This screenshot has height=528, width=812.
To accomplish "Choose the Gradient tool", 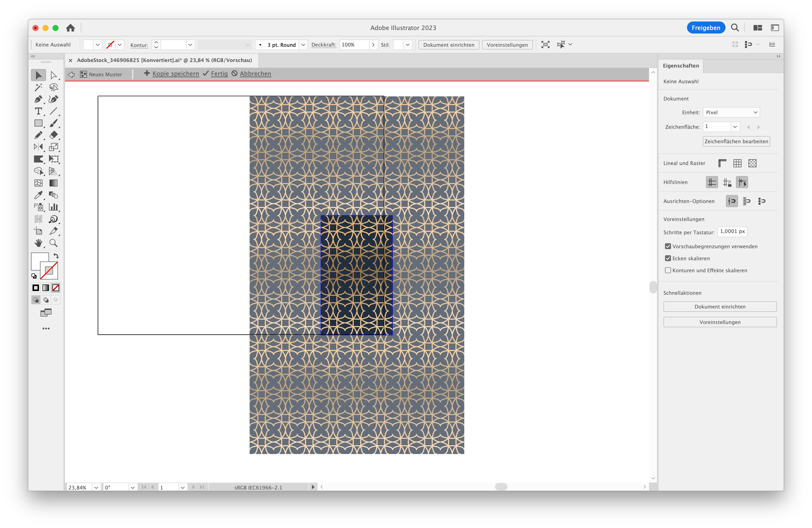I will (53, 183).
